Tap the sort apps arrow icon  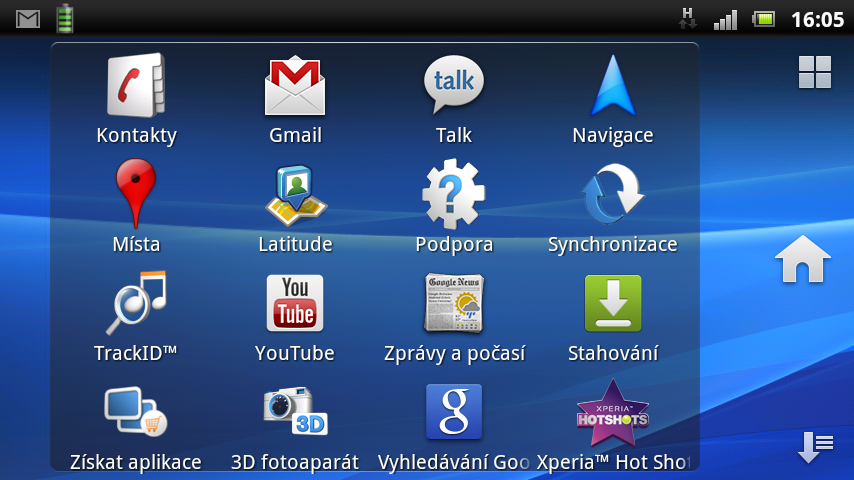(x=815, y=447)
